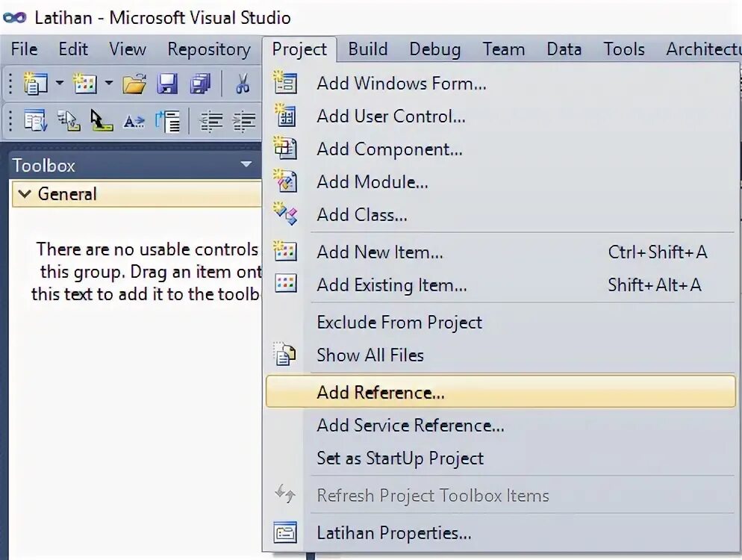Choose Add Existing Item menu entry
This screenshot has width=742, height=560.
501,285
